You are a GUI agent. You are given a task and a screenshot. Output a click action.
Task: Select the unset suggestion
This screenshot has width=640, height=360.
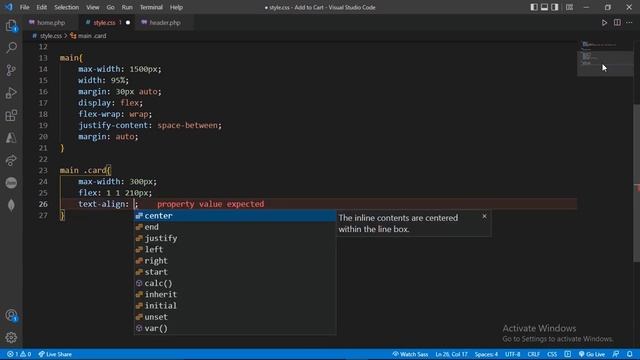235,317
